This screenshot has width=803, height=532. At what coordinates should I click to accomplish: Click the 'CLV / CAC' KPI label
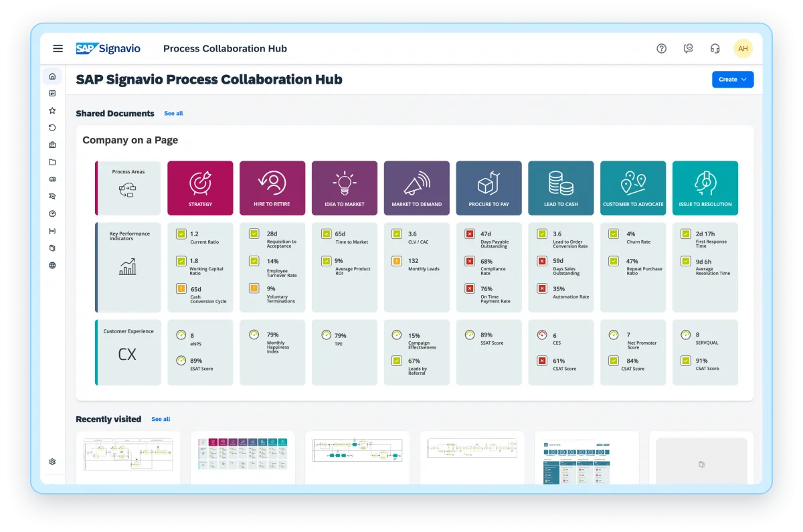click(418, 242)
